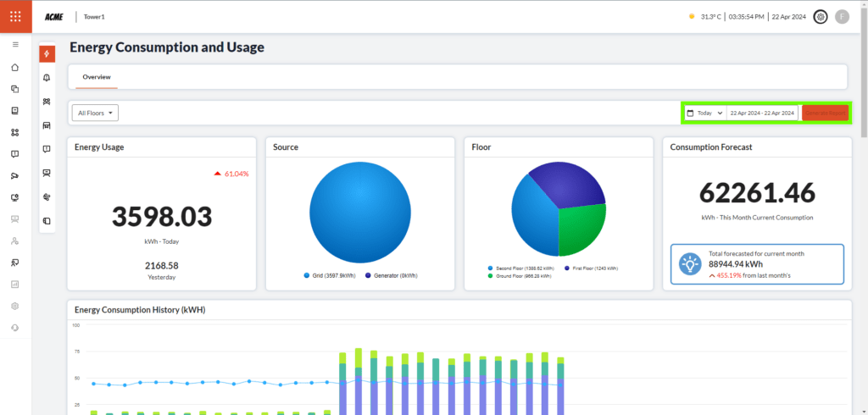Click the settings gear in the top bar

[820, 16]
